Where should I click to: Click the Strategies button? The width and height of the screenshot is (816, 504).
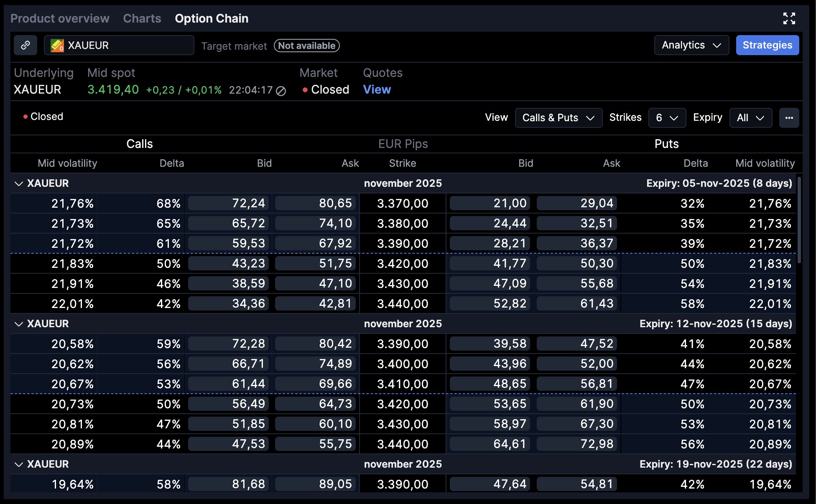tap(767, 45)
